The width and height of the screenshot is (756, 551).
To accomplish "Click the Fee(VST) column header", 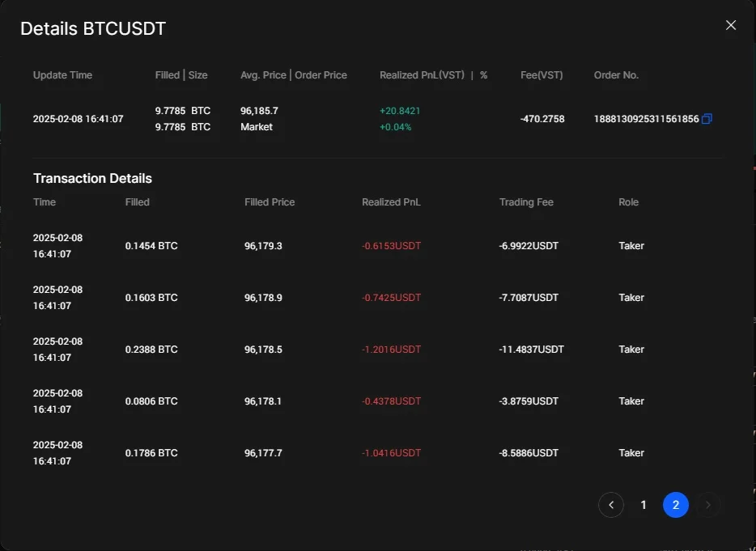I will (x=542, y=75).
